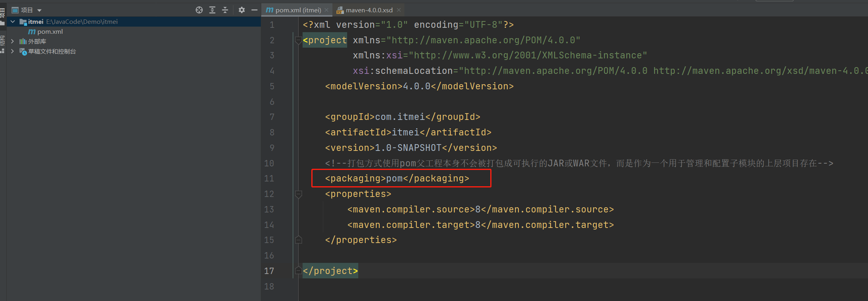868x301 pixels.
Task: Click the xml declaration on line 1
Action: [408, 25]
